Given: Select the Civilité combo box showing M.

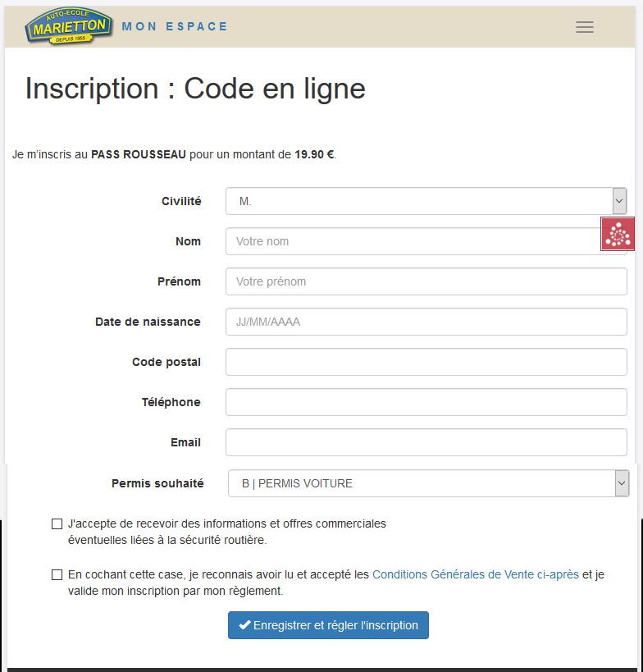Looking at the screenshot, I should click(418, 201).
